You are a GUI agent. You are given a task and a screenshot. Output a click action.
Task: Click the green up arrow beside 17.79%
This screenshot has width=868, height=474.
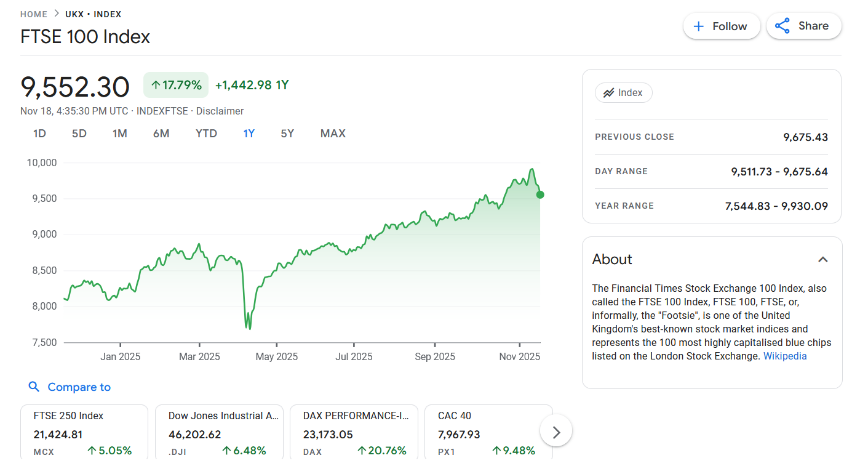(x=156, y=85)
